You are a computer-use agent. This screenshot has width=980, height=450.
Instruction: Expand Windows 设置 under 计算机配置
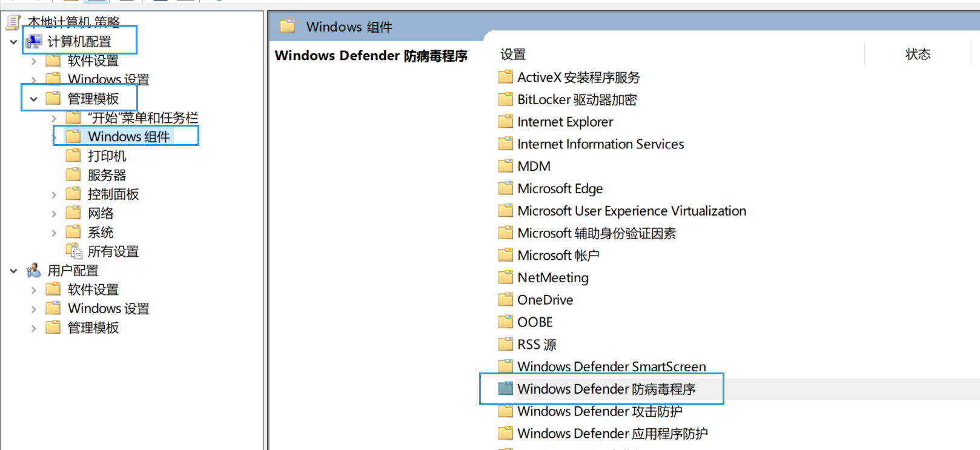click(34, 79)
